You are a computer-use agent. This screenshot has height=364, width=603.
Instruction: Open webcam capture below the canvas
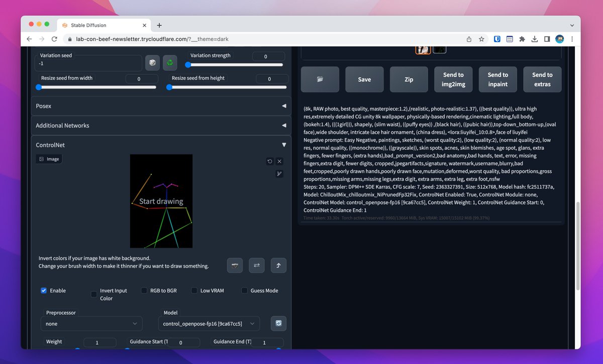coord(235,265)
